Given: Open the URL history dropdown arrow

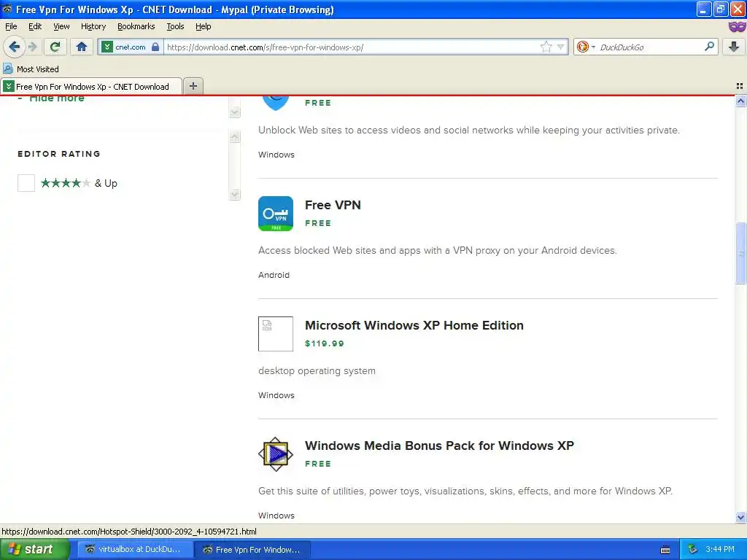Looking at the screenshot, I should click(561, 47).
